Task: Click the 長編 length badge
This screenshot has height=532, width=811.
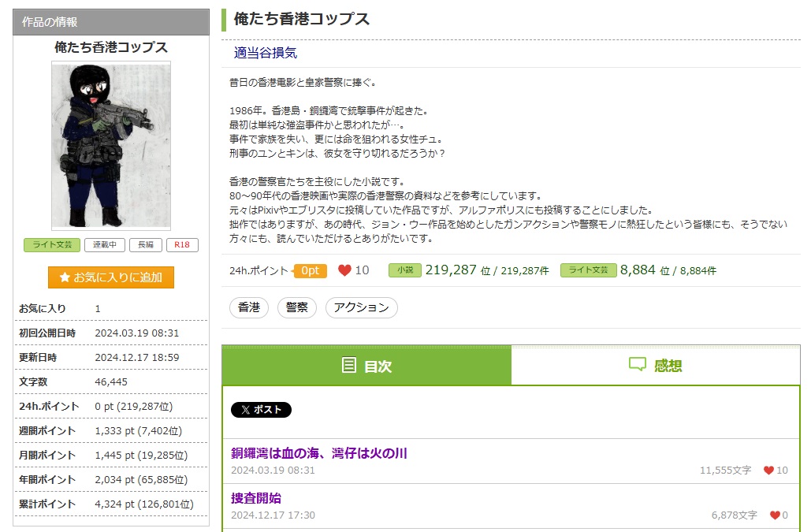Action: [146, 245]
